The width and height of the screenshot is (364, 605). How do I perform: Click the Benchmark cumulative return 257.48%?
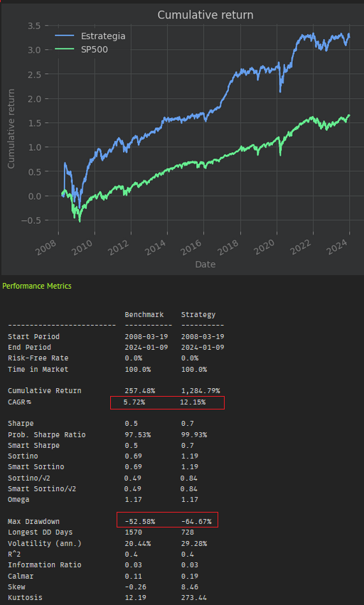[140, 390]
